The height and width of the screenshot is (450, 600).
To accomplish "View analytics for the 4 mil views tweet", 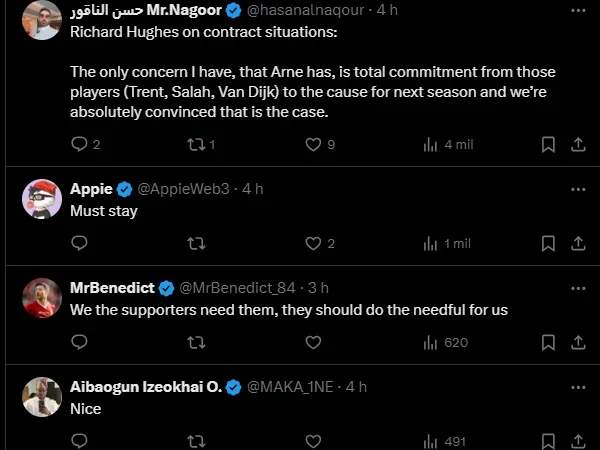I will (432, 144).
